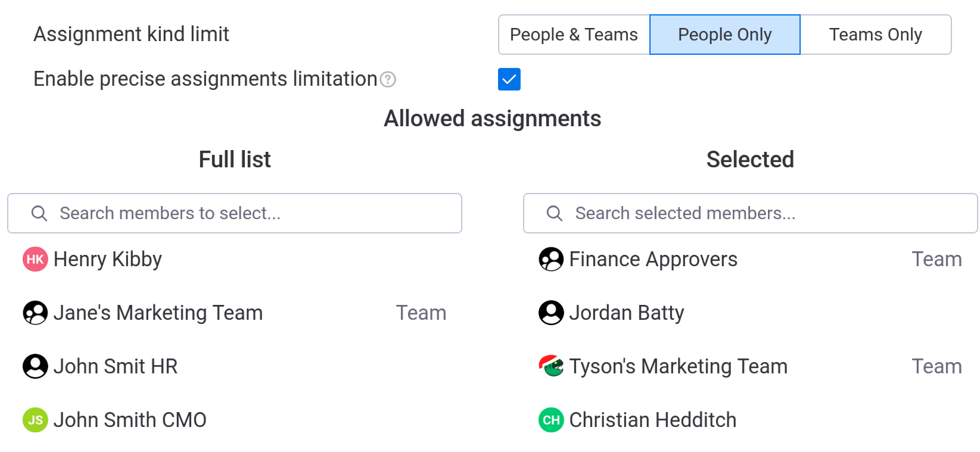Click John Smit HR's person avatar

point(35,366)
